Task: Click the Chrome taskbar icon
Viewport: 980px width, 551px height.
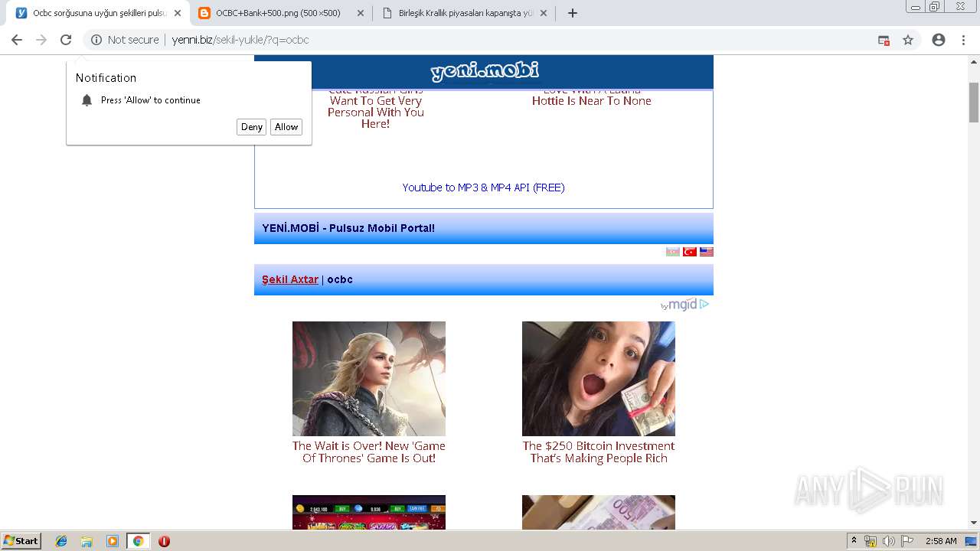Action: click(x=138, y=541)
